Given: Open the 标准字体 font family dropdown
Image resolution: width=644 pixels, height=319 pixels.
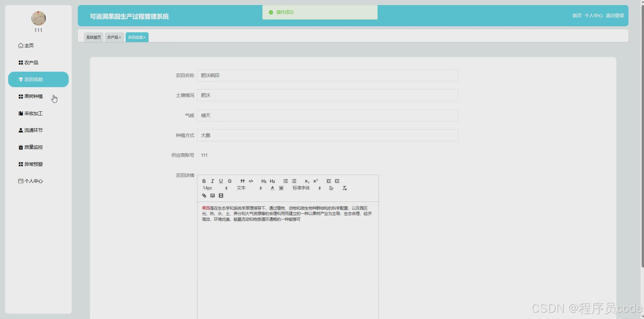Looking at the screenshot, I should 307,188.
